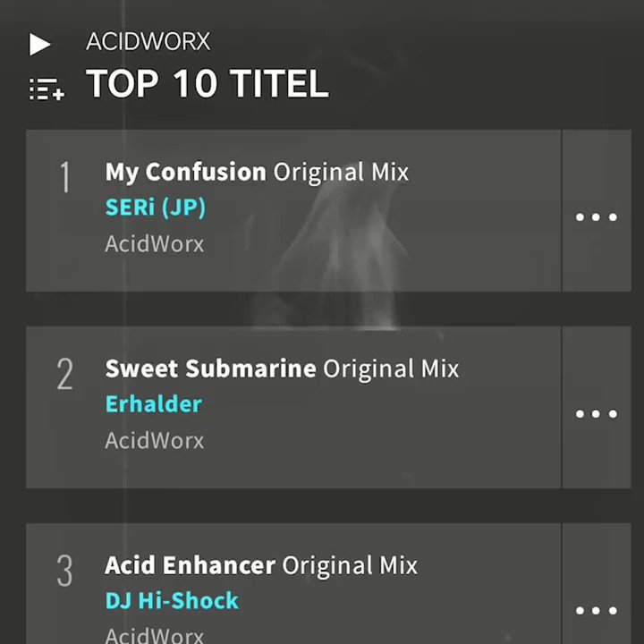The image size is (644, 644).
Task: Open artist Erhalder
Action: coord(154,403)
